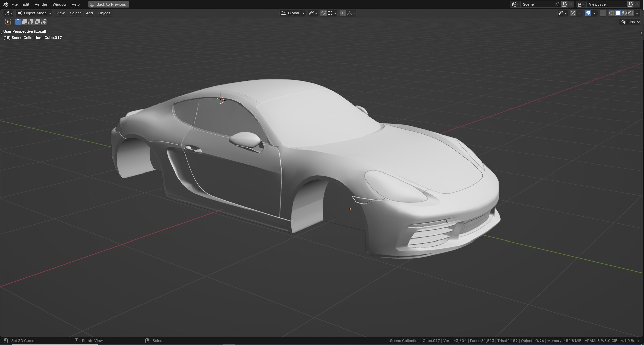Open the Render menu

41,4
